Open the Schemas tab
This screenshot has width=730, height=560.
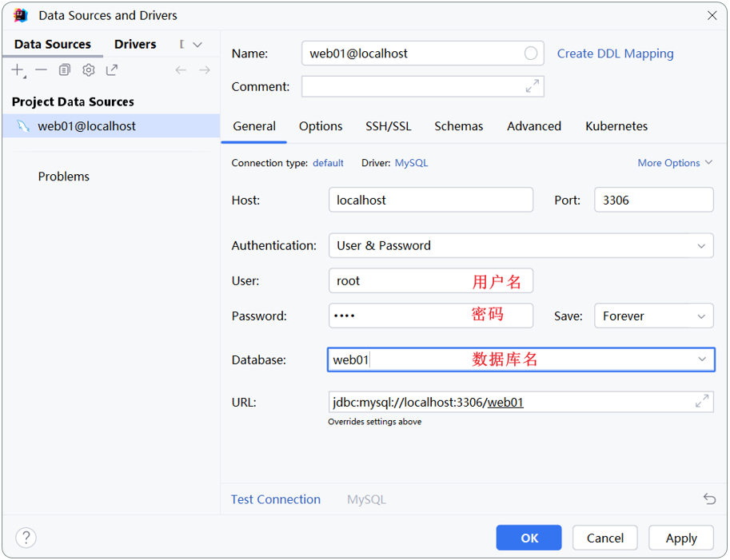(x=459, y=126)
